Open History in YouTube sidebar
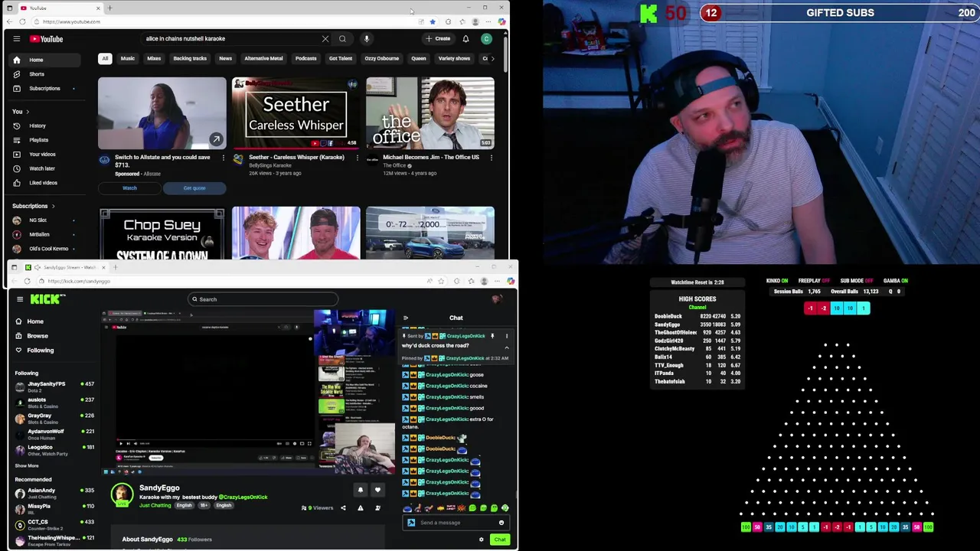980x551 pixels. click(x=38, y=126)
